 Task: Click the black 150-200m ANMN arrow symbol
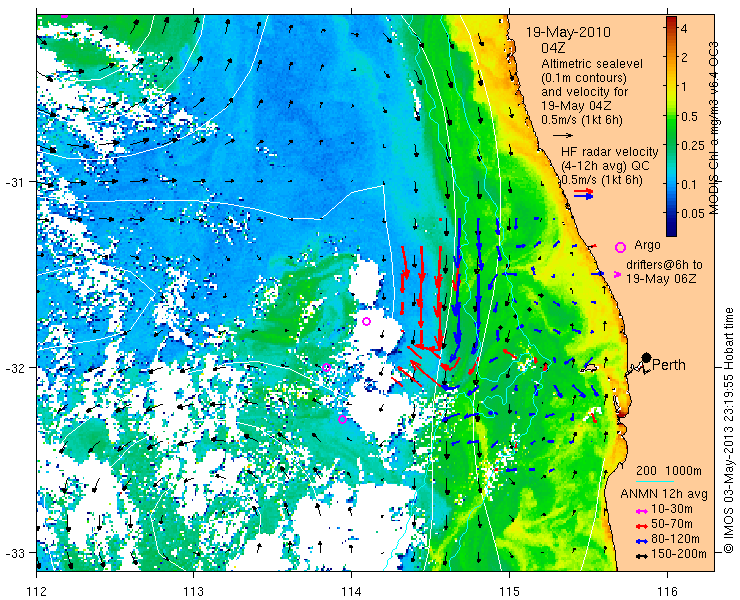[641, 556]
